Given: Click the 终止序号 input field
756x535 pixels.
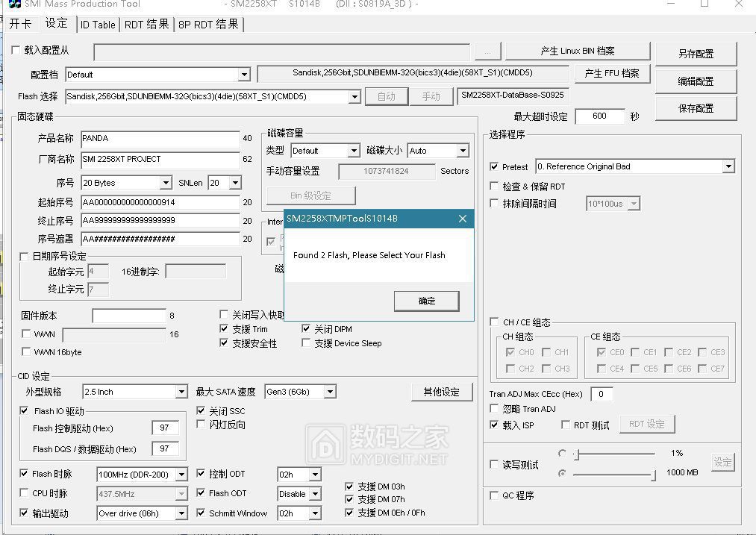Looking at the screenshot, I should click(160, 220).
